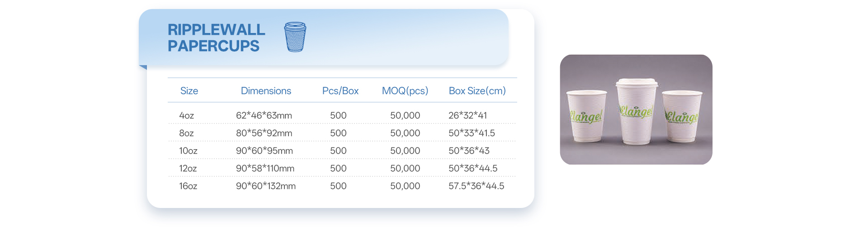Viewport: 868px width, 236px height.
Task: Click the Box Size(cm) column header
Action: coord(477,91)
